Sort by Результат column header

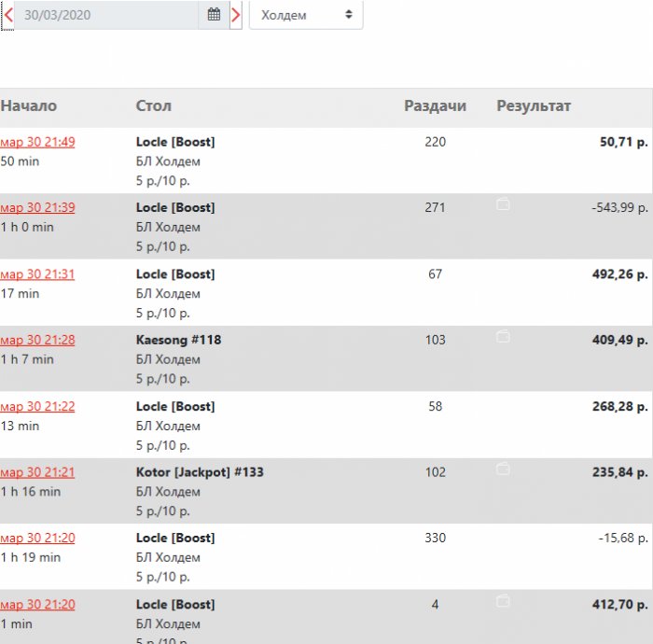point(534,106)
